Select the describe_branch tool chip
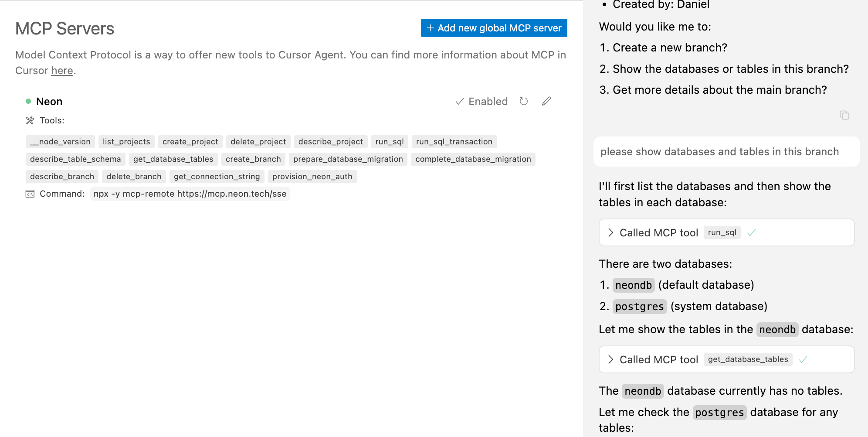868x437 pixels. pyautogui.click(x=62, y=177)
